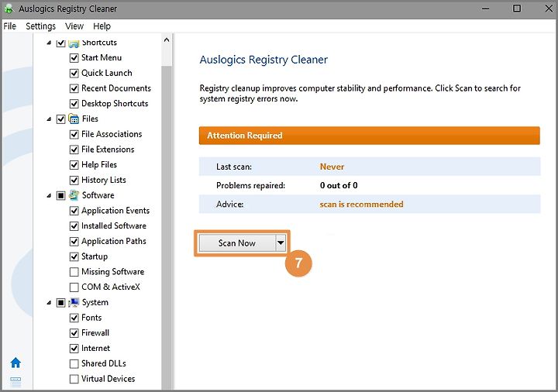Click the Files category folder icon
Screen dimensions: 558x392
point(74,119)
